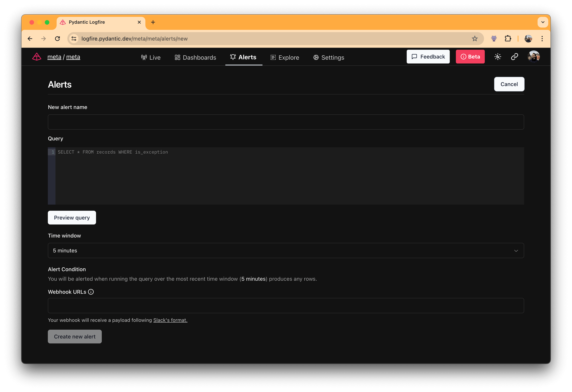
Task: Click the Logfire flame logo
Action: 36,57
